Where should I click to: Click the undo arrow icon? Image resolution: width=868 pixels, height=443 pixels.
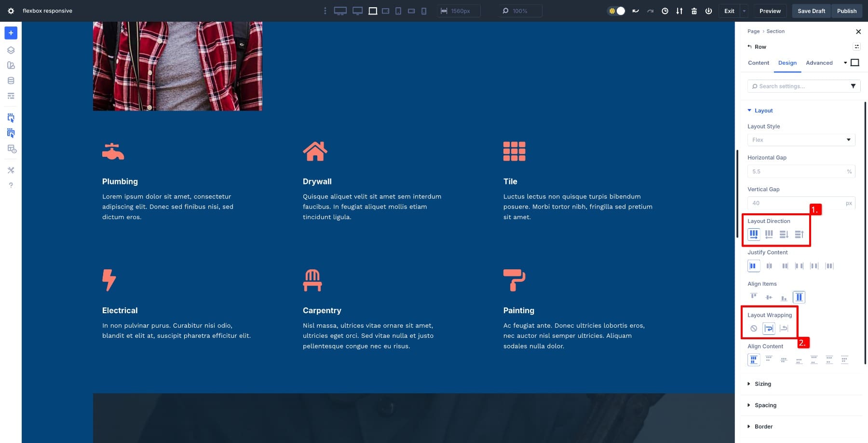click(x=636, y=11)
